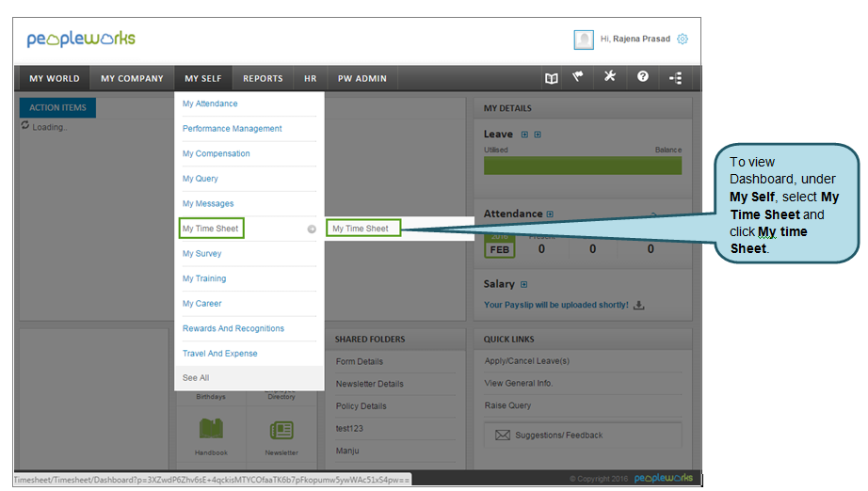The width and height of the screenshot is (868, 491).
Task: Click the sitemap tree icon in the navbar
Action: tap(675, 78)
